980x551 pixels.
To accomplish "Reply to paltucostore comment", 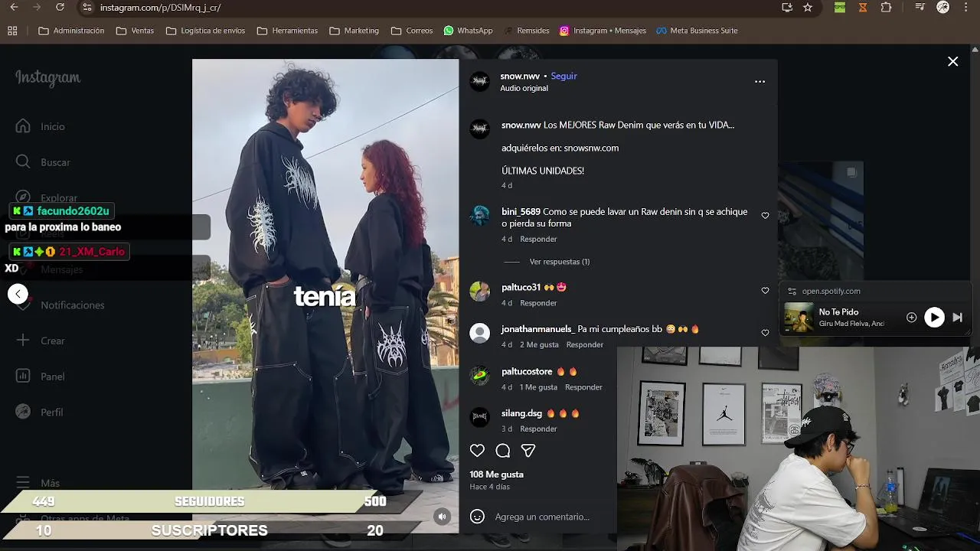I will (583, 387).
